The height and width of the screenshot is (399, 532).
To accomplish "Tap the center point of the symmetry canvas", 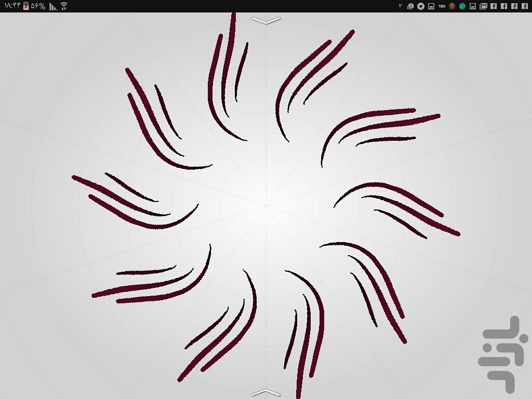I will click(266, 206).
